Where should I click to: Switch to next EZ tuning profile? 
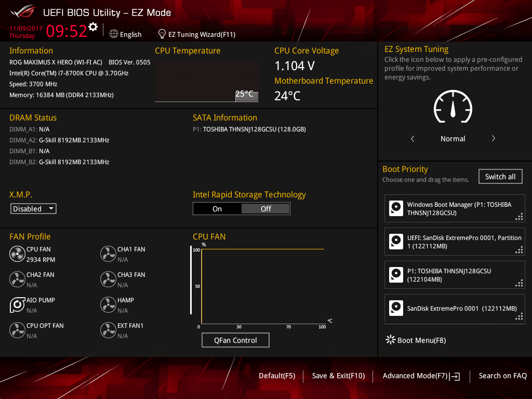click(x=494, y=138)
